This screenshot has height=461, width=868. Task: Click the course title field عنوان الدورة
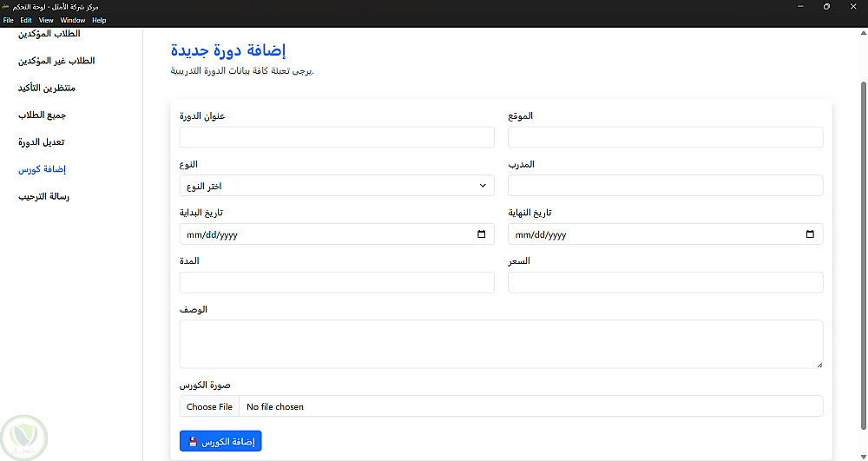point(337,137)
